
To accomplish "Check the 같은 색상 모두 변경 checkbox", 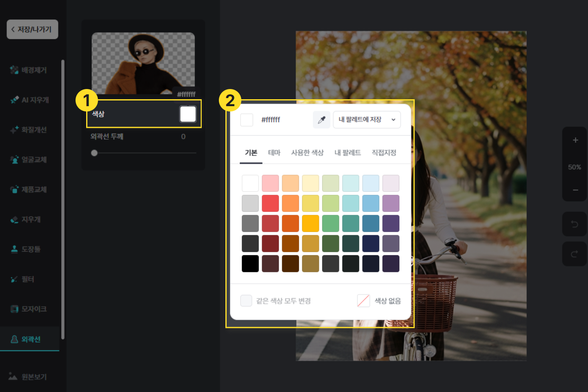I will (x=246, y=301).
